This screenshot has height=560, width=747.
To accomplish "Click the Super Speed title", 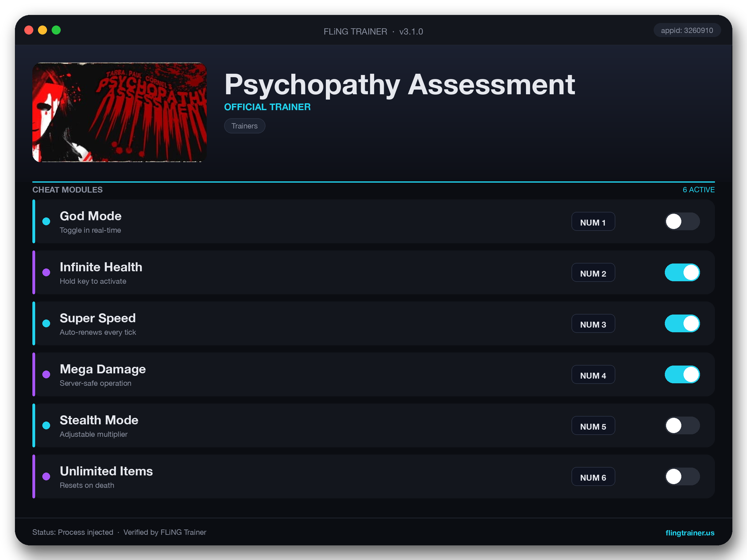I will pyautogui.click(x=98, y=318).
